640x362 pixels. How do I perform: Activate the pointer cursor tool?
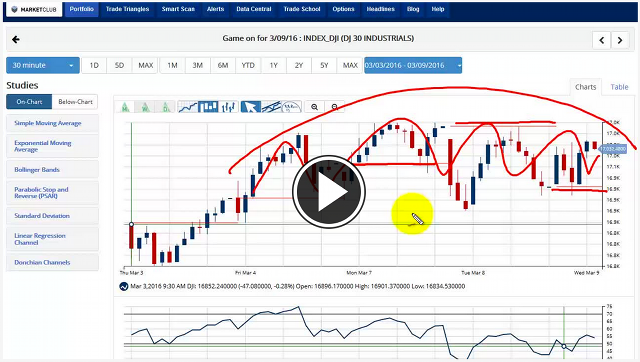tap(251, 107)
